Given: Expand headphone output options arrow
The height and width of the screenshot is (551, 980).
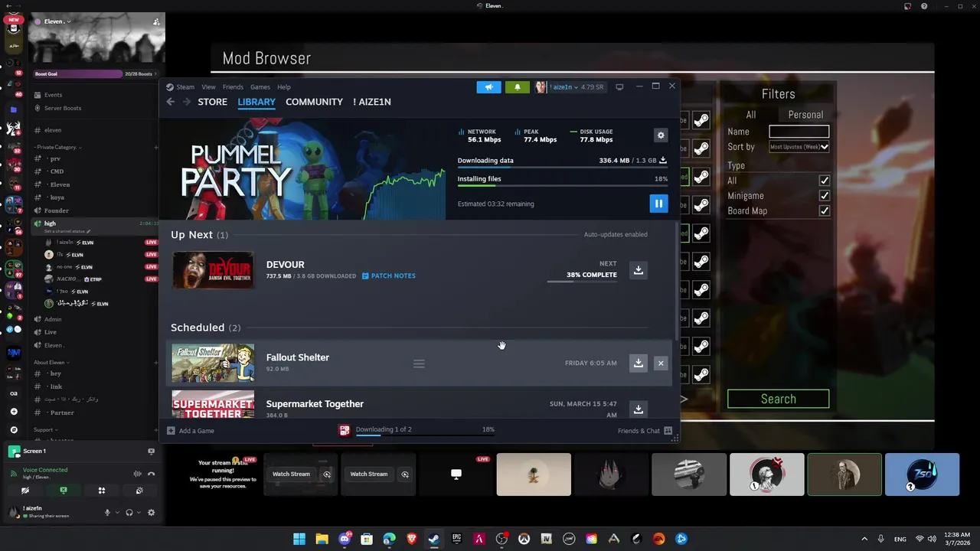Looking at the screenshot, I should (x=139, y=513).
